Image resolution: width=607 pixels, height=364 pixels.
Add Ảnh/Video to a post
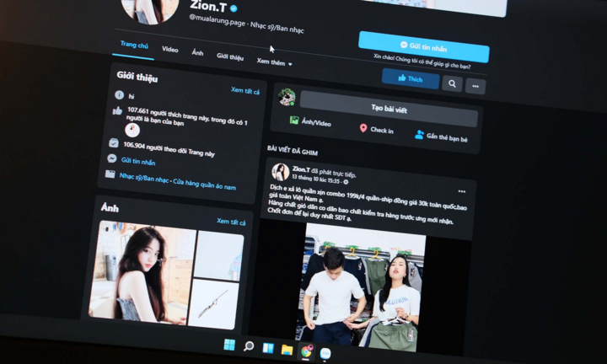coord(310,122)
